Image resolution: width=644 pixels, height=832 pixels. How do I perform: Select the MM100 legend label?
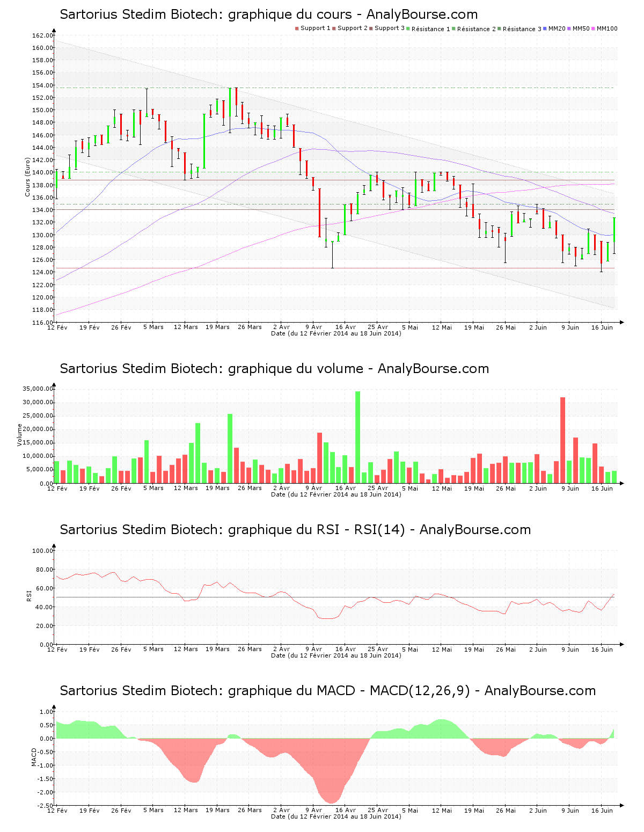point(607,28)
